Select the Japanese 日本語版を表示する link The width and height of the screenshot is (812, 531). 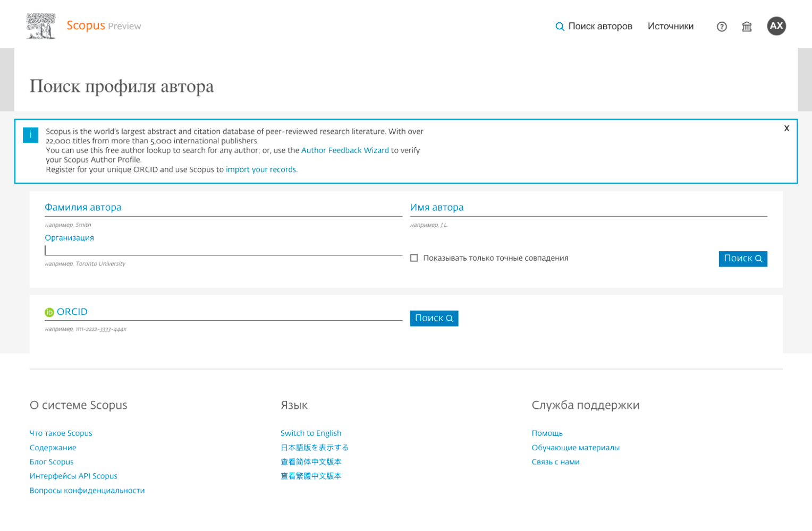tap(315, 448)
